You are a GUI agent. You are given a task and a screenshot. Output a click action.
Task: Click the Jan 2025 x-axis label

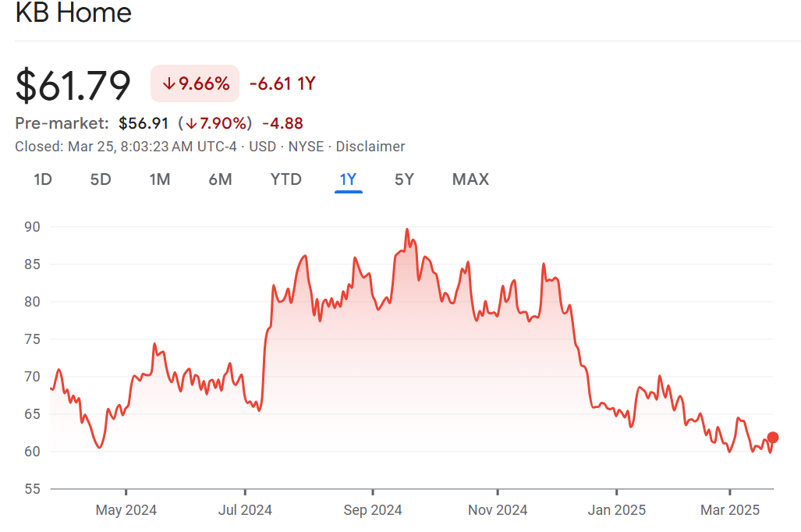[x=616, y=510]
